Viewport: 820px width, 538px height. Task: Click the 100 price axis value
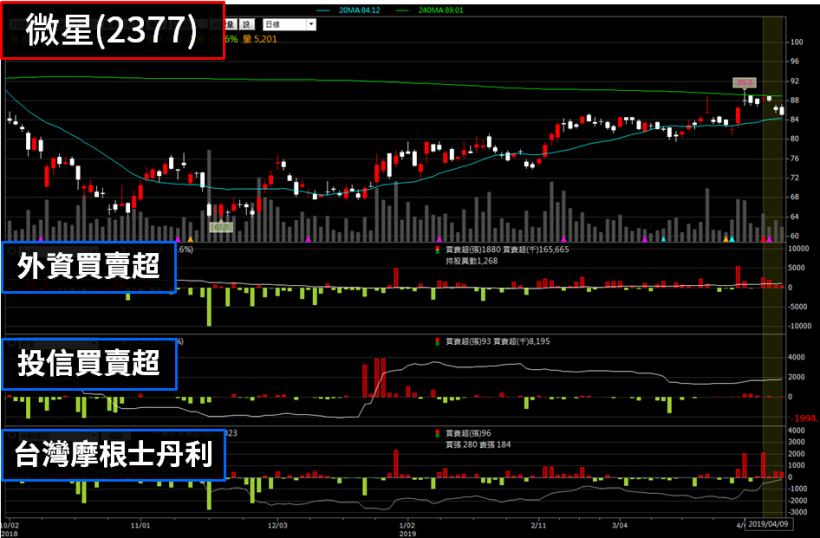point(797,42)
